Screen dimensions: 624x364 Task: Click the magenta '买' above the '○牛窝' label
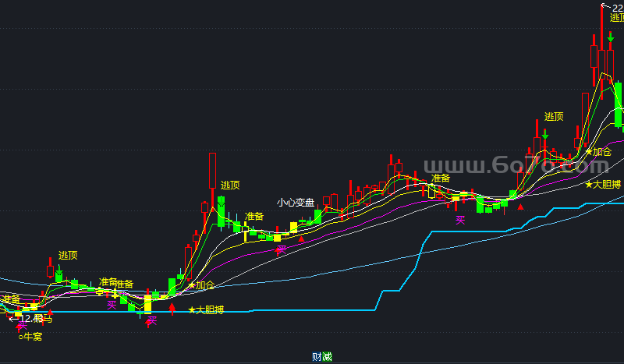tap(23, 325)
